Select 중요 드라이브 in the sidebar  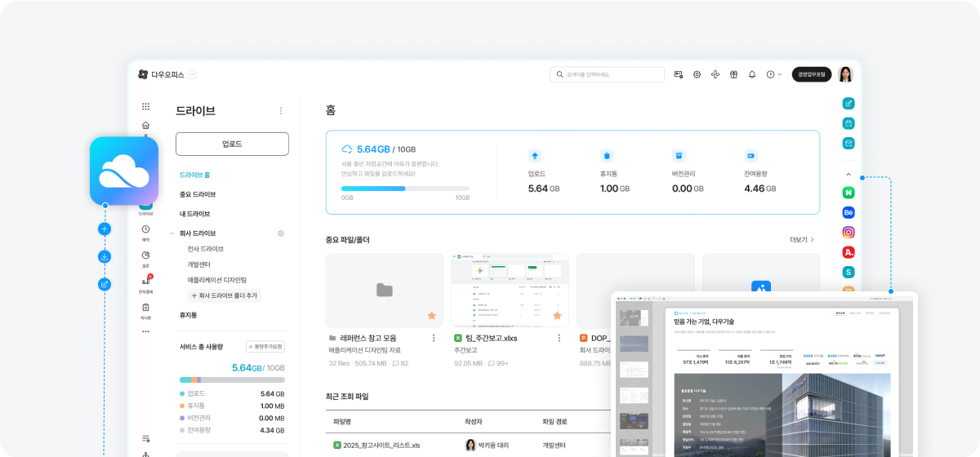pos(198,194)
